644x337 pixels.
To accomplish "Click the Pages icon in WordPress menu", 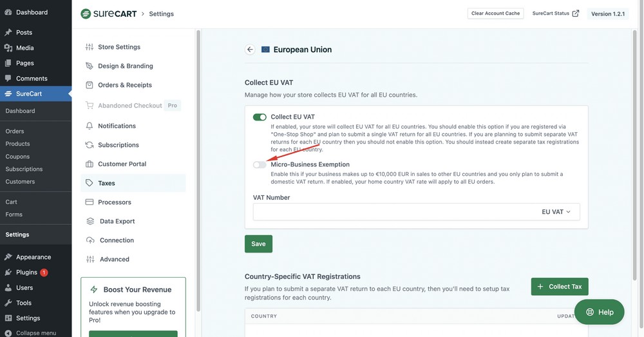I will click(x=8, y=63).
